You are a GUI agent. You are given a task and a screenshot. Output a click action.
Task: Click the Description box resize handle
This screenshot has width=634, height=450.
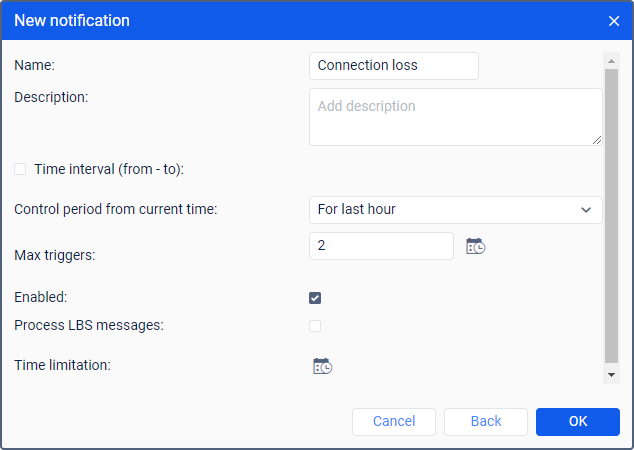coord(597,140)
